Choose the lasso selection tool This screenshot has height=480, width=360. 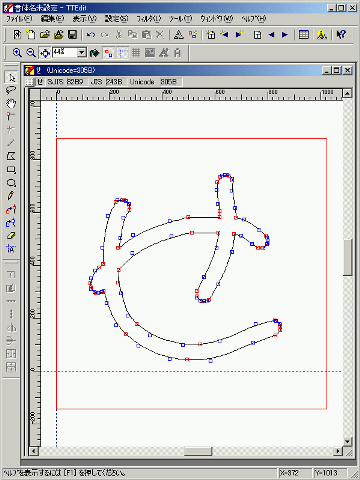11,90
